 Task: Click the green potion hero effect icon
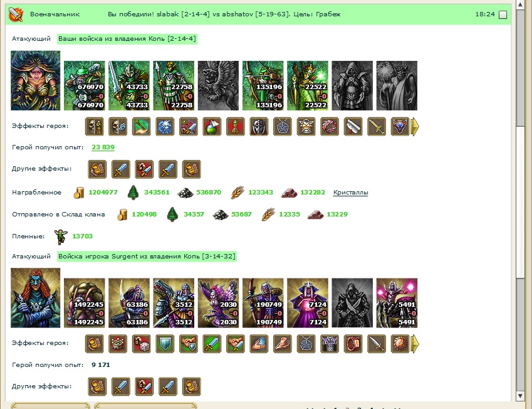[x=212, y=127]
